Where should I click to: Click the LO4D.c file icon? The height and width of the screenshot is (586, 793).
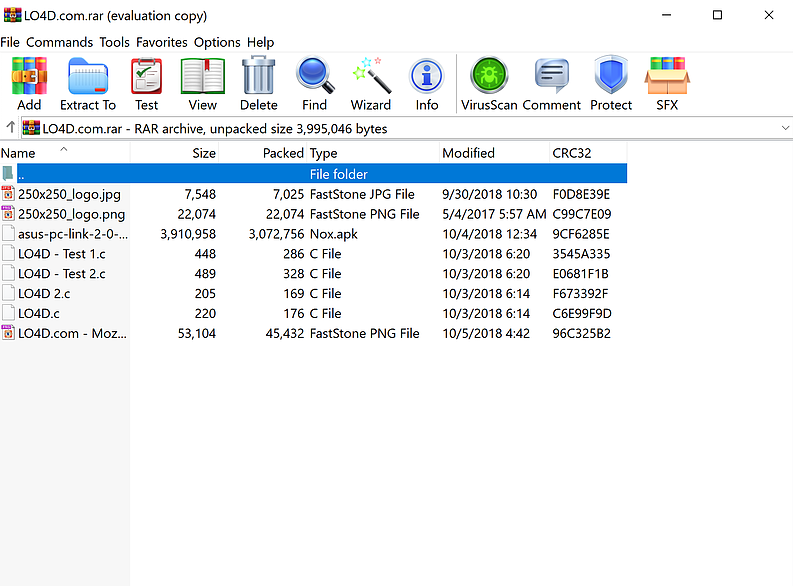pyautogui.click(x=8, y=313)
